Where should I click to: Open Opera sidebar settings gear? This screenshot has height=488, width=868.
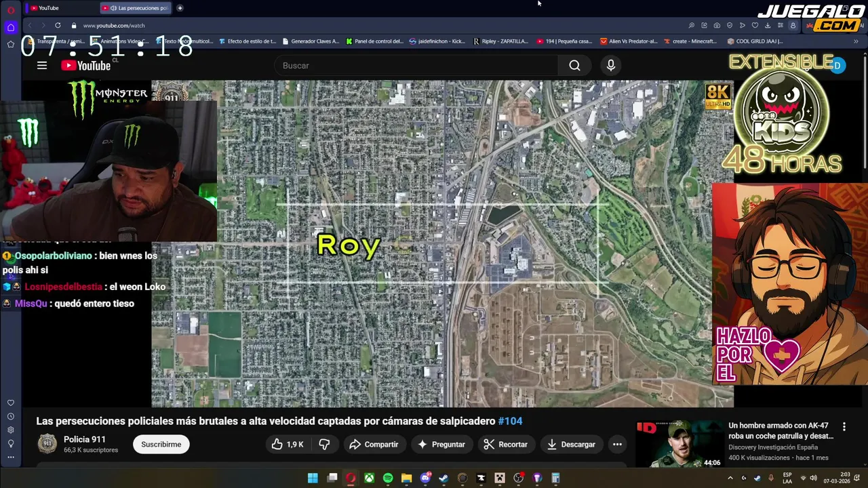(10, 430)
